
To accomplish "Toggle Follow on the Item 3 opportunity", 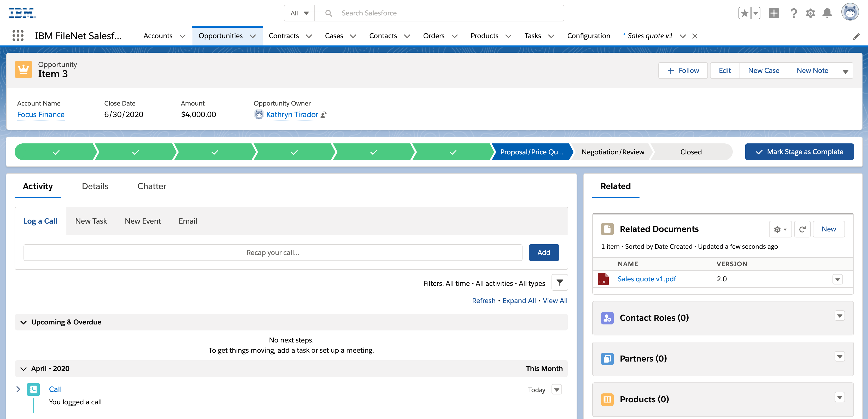I will [x=683, y=71].
